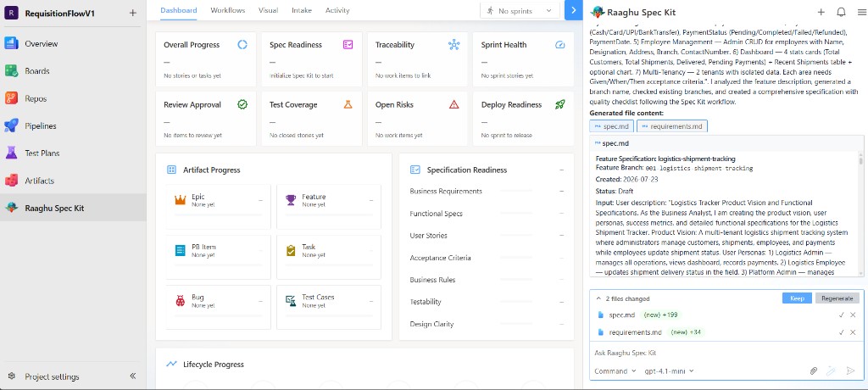868x390 pixels.
Task: Click the Functional Specs readiness row
Action: (x=487, y=214)
